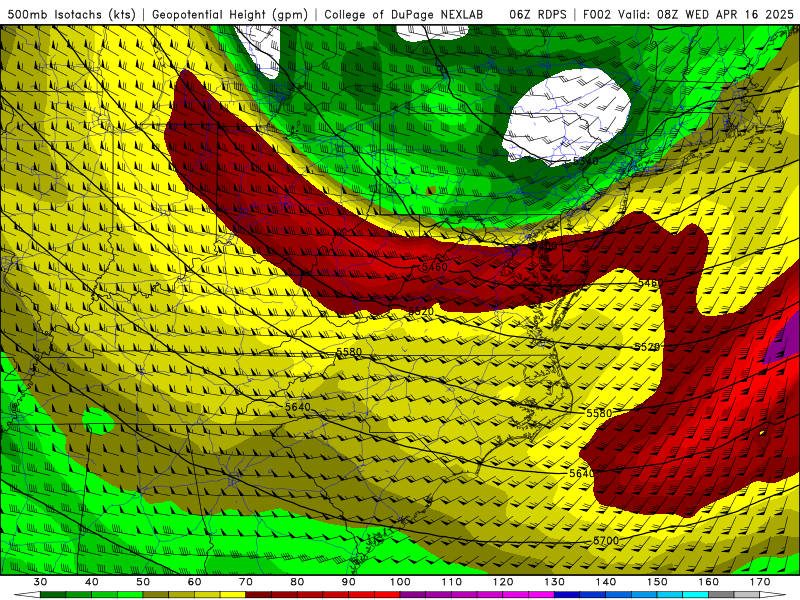This screenshot has width=800, height=600.
Task: Click the "Geopotential Height (gpm)" title text
Action: click(230, 15)
